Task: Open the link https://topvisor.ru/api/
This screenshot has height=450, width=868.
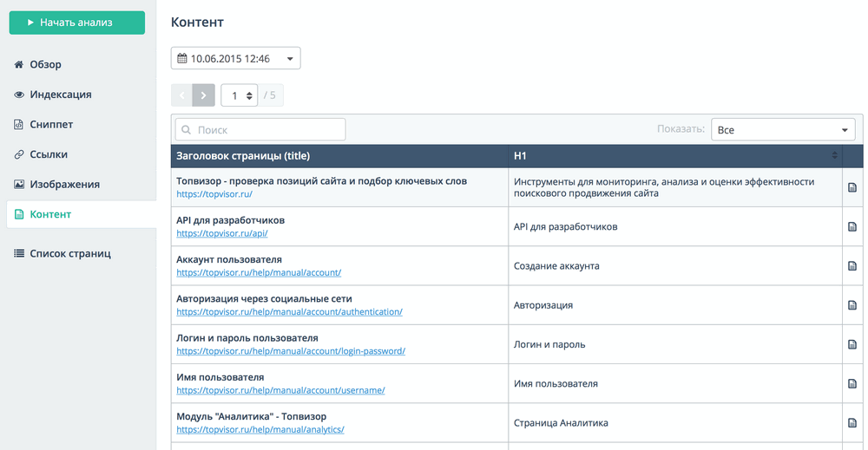Action: point(222,233)
